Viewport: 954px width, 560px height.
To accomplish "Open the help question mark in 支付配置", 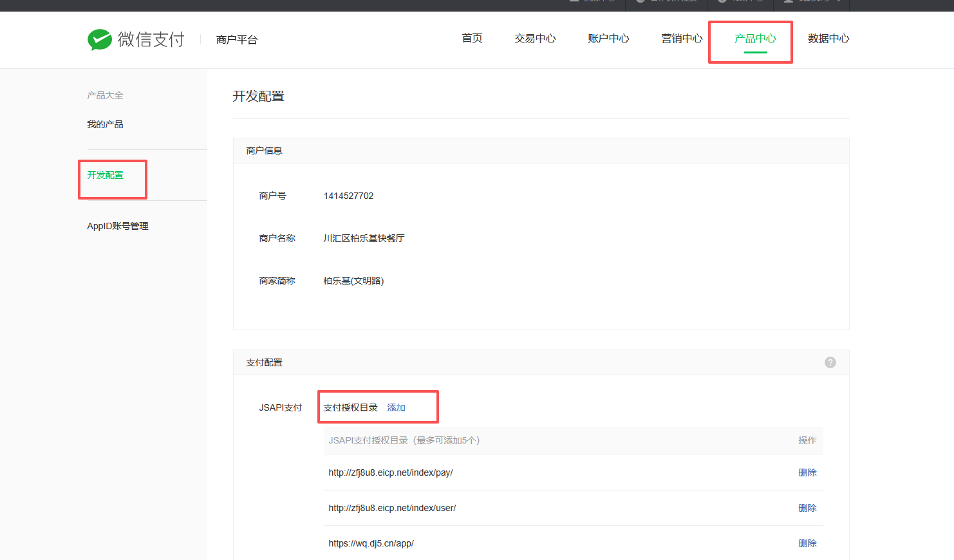I will [x=830, y=362].
